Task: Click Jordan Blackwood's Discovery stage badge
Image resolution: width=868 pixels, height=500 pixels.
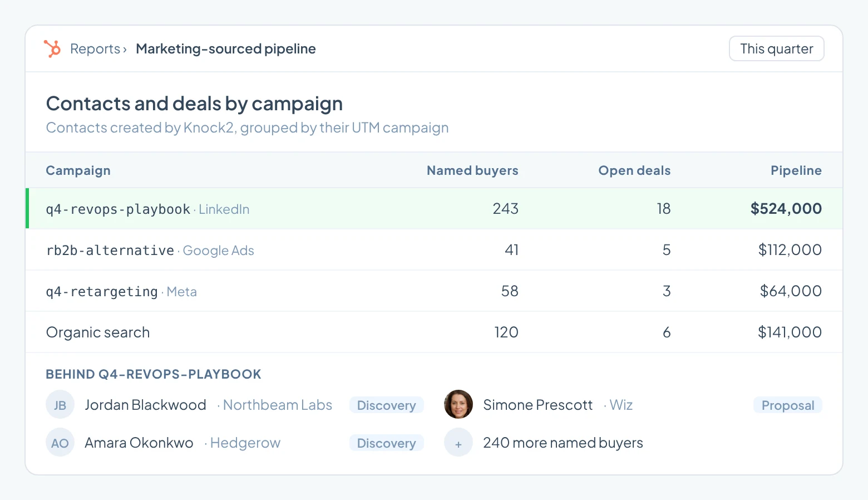Action: pyautogui.click(x=387, y=405)
